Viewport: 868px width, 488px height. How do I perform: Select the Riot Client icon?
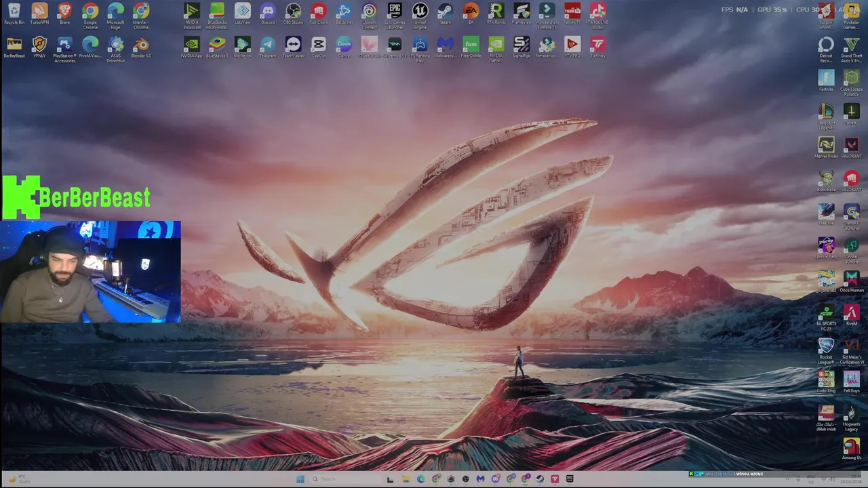(x=319, y=14)
